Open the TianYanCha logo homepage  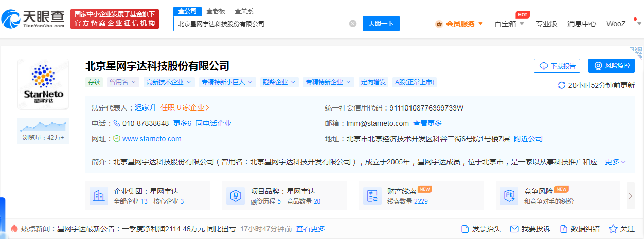pyautogui.click(x=33, y=20)
